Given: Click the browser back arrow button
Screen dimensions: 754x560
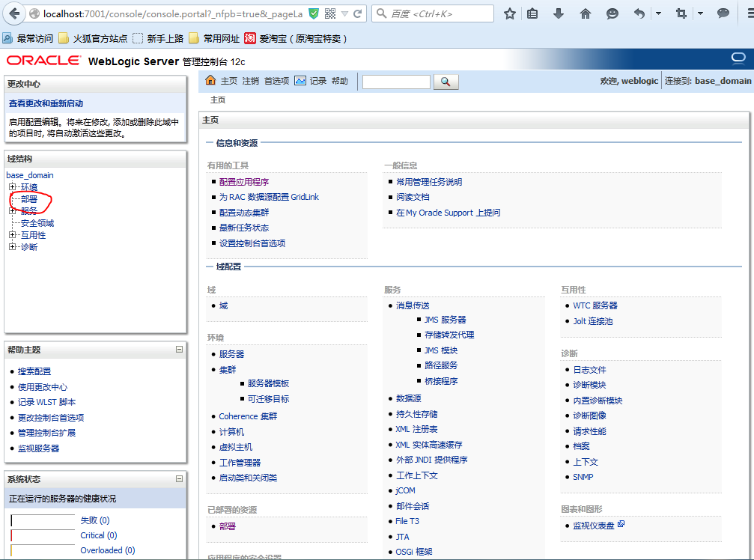Looking at the screenshot, I should (14, 13).
